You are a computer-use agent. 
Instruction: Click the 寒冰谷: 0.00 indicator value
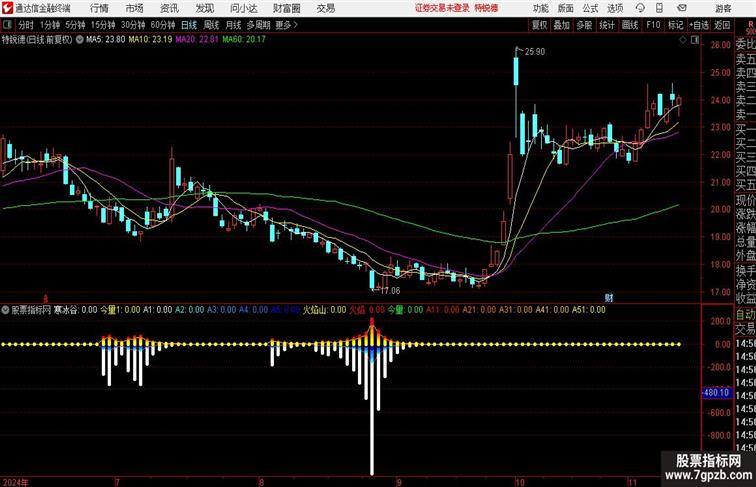click(x=75, y=310)
